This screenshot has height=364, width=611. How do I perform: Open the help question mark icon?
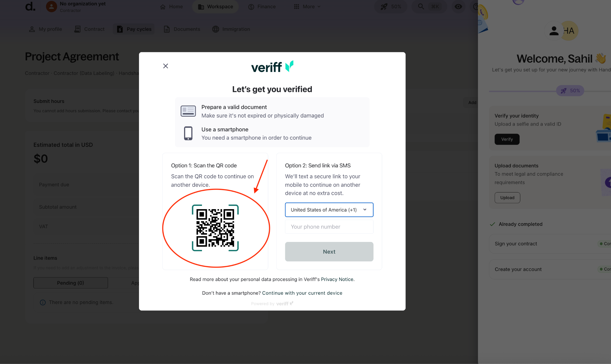tap(476, 6)
